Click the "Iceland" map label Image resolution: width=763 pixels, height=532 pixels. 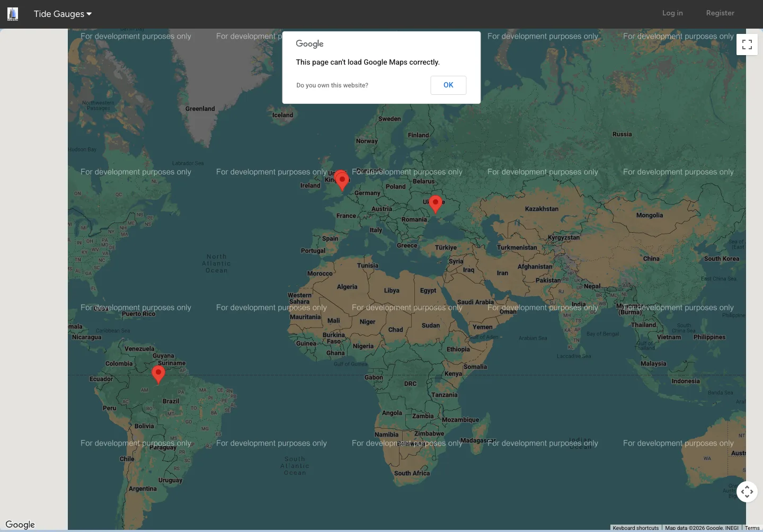coord(282,115)
